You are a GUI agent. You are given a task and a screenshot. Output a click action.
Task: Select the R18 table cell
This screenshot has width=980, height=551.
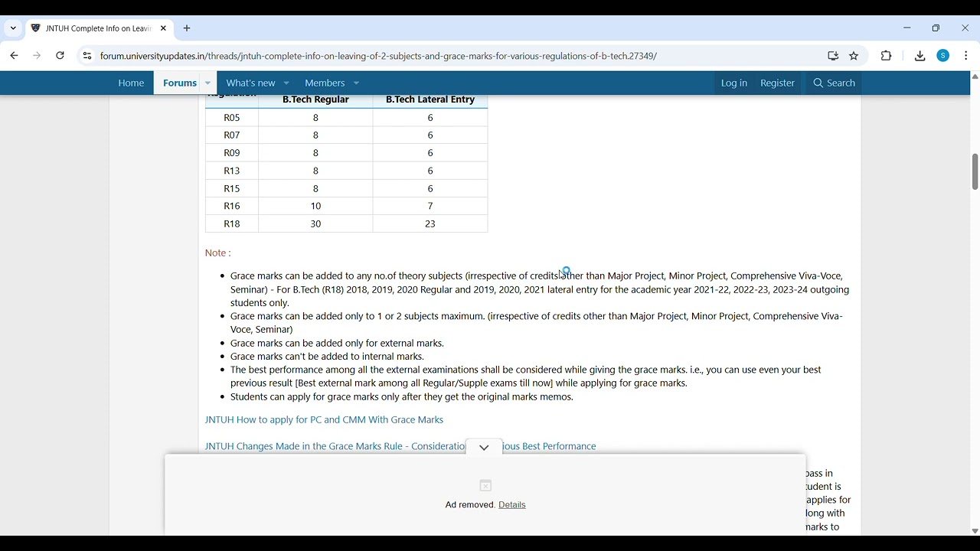coord(232,224)
